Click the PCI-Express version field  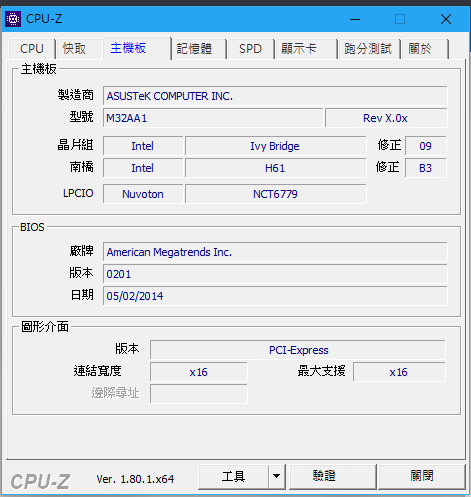298,350
